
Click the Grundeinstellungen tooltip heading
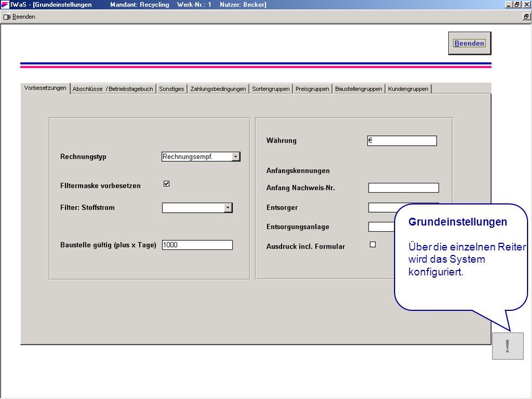[x=457, y=222]
